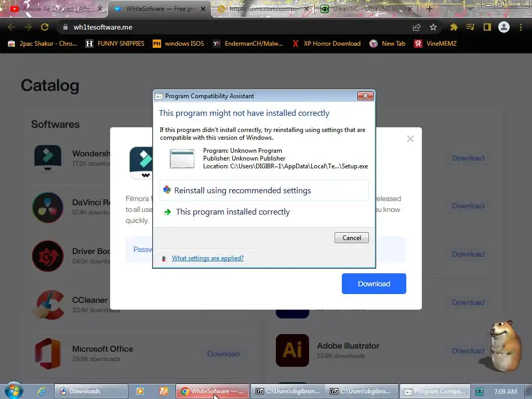Screen dimensions: 532x399
Task: Click Microsoft Office title text
Action: tap(102, 349)
